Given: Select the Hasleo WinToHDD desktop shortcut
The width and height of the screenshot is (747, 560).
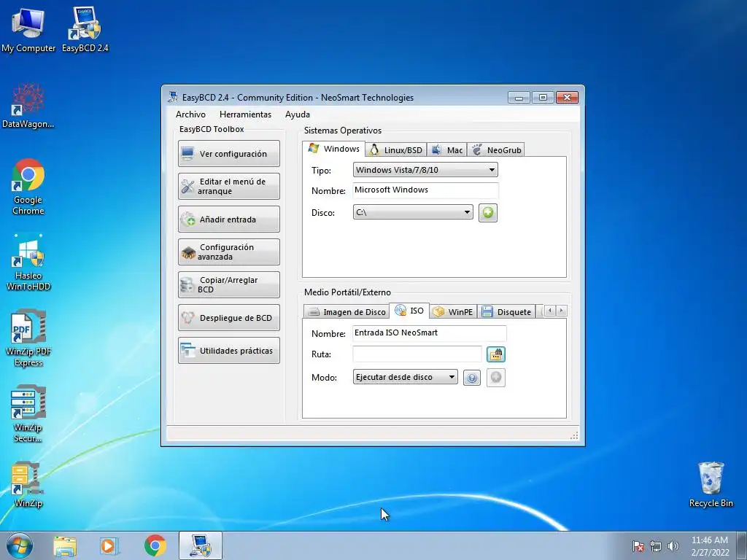Looking at the screenshot, I should (28, 262).
